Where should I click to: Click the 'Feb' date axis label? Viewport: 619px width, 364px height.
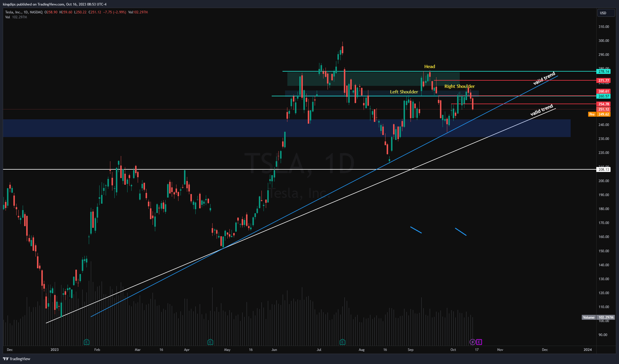pos(97,350)
